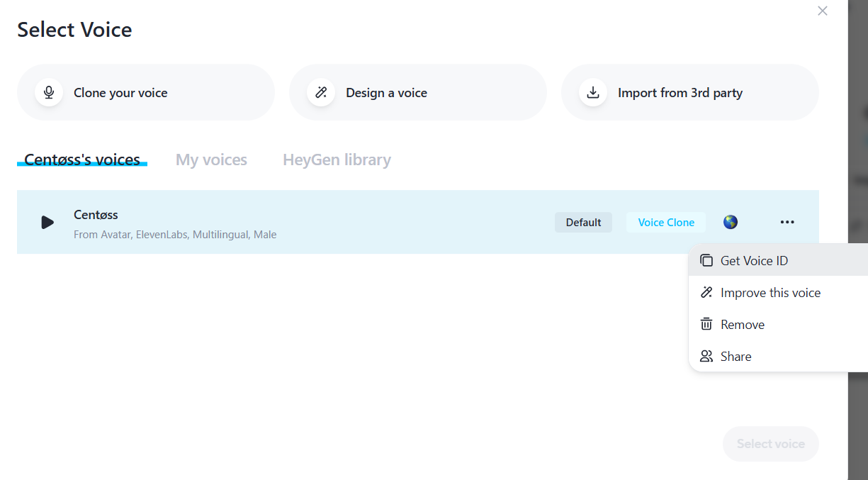Click the microphone icon for cloning voice
Image resolution: width=868 pixels, height=480 pixels.
[49, 92]
